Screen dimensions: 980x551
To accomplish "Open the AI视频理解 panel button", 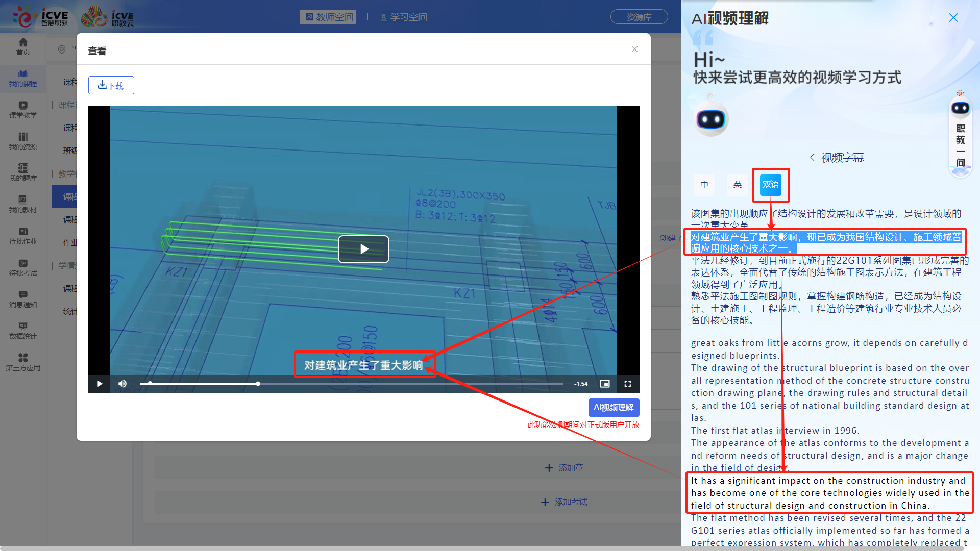I will [x=614, y=408].
